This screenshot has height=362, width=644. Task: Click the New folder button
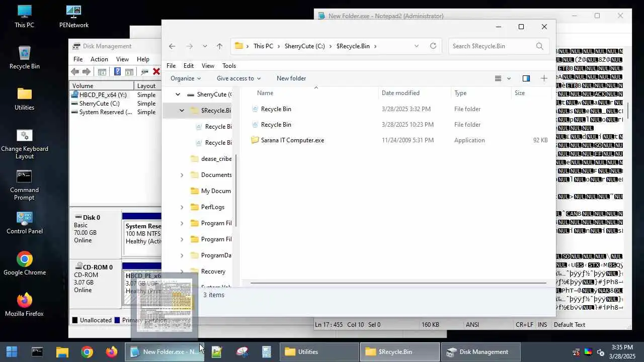(291, 78)
